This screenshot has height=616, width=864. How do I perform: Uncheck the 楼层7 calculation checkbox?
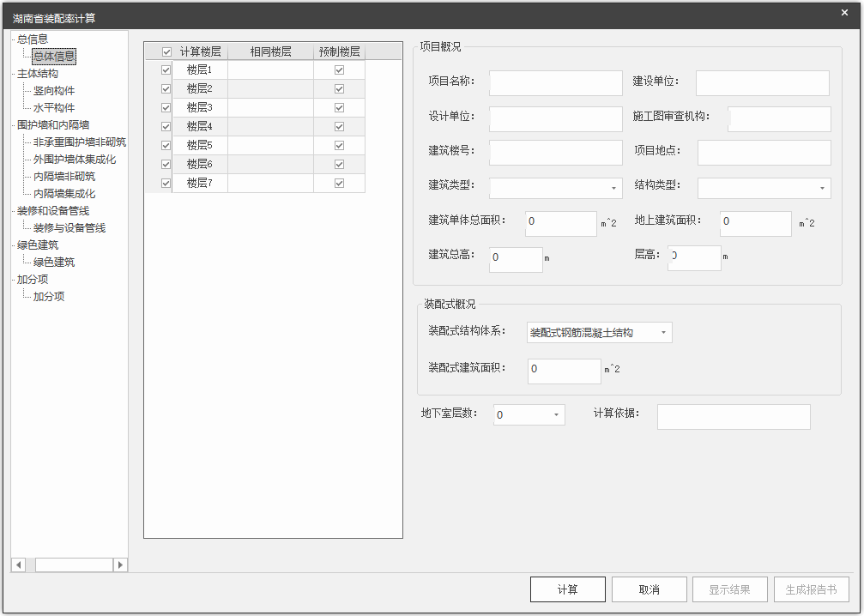click(x=166, y=183)
